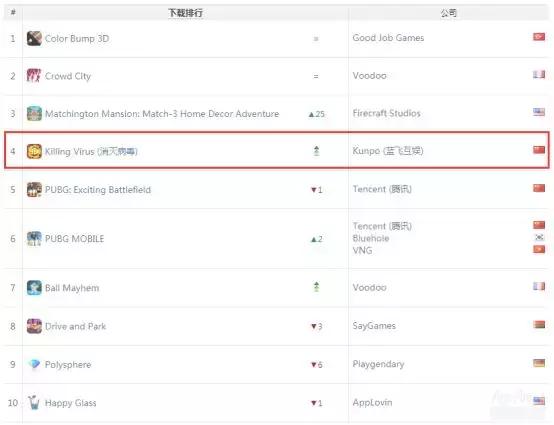Open Voodoo company link in Crowd City row
The width and height of the screenshot is (554, 425).
370,76
